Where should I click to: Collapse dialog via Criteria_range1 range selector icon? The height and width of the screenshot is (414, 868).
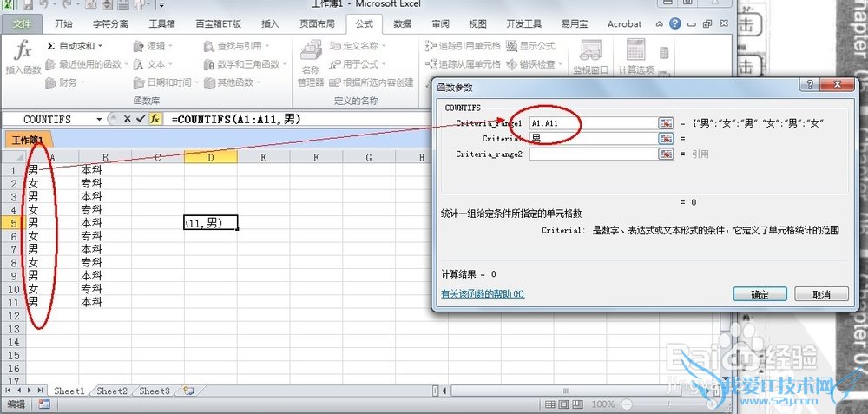click(x=666, y=123)
